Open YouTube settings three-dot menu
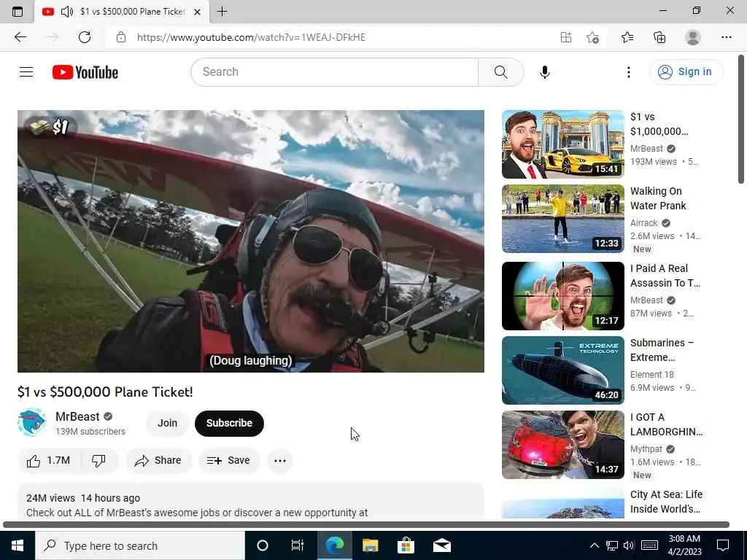 pos(628,72)
